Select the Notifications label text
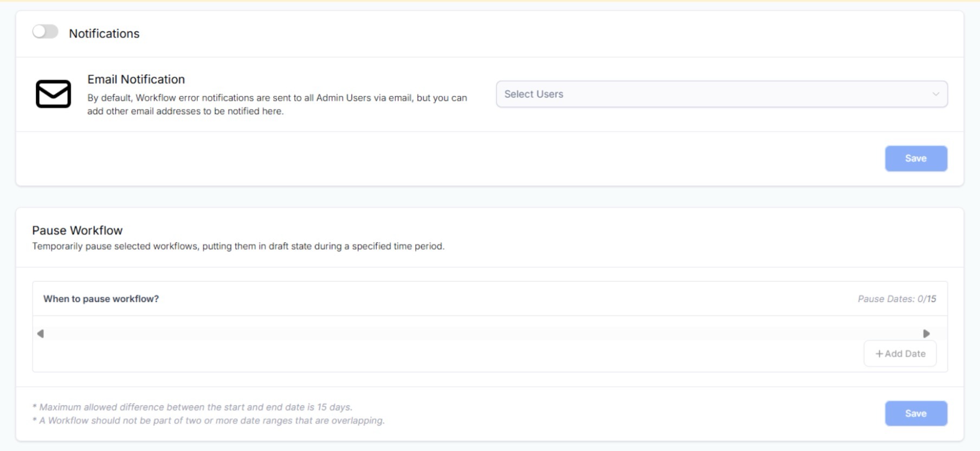The height and width of the screenshot is (451, 980). [x=104, y=34]
